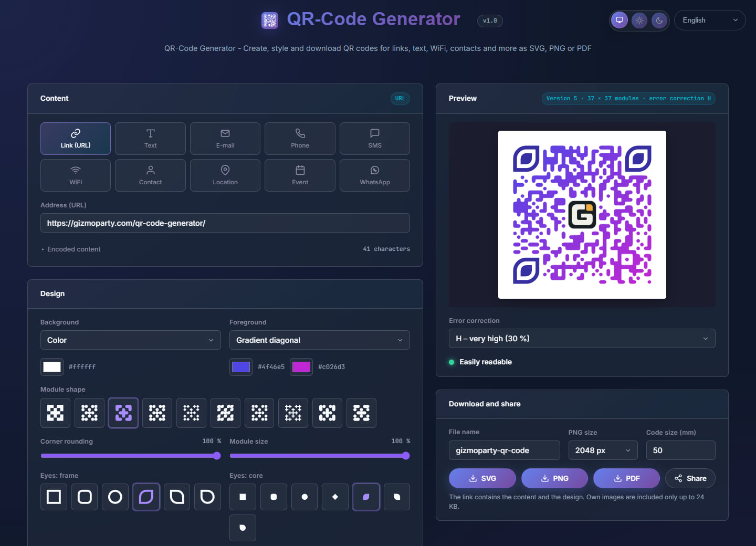Set eye frame to rounded square
756x546 pixels.
pyautogui.click(x=85, y=497)
